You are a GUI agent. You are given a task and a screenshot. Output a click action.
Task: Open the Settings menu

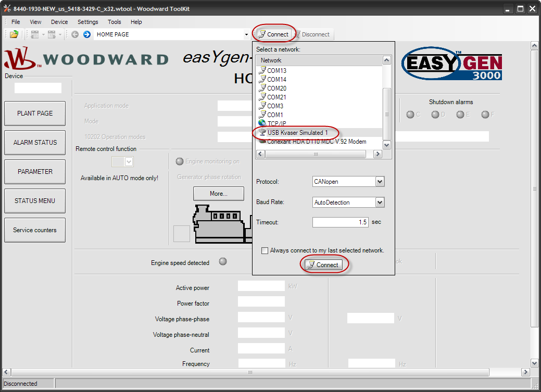[87, 22]
